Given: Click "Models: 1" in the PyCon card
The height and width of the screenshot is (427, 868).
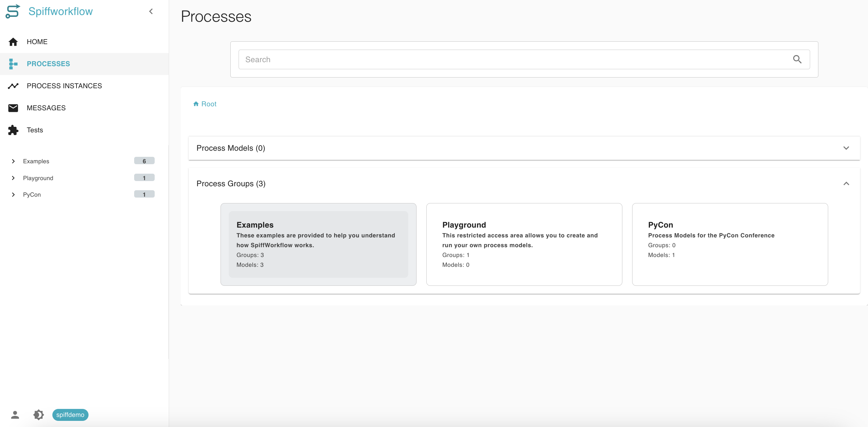Looking at the screenshot, I should pyautogui.click(x=661, y=255).
